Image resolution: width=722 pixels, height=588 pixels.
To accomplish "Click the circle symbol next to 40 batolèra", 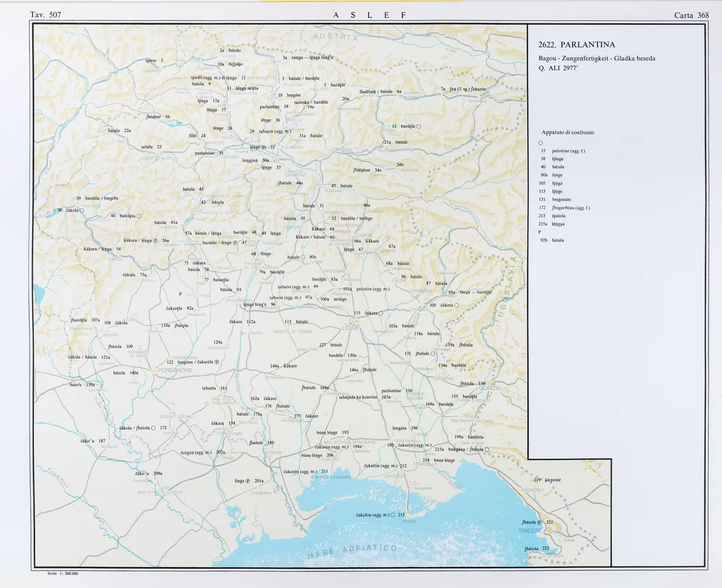I will pos(139,216).
